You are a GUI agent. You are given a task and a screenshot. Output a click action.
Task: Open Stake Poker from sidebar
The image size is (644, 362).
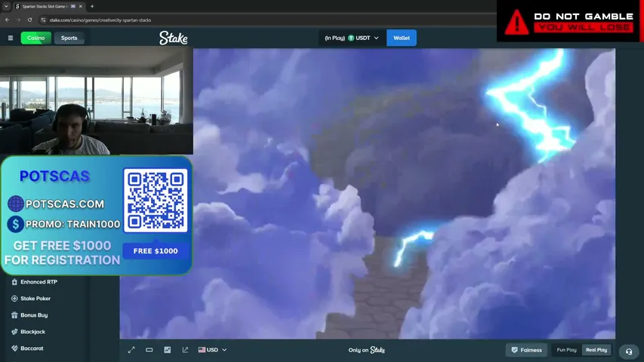pyautogui.click(x=35, y=299)
